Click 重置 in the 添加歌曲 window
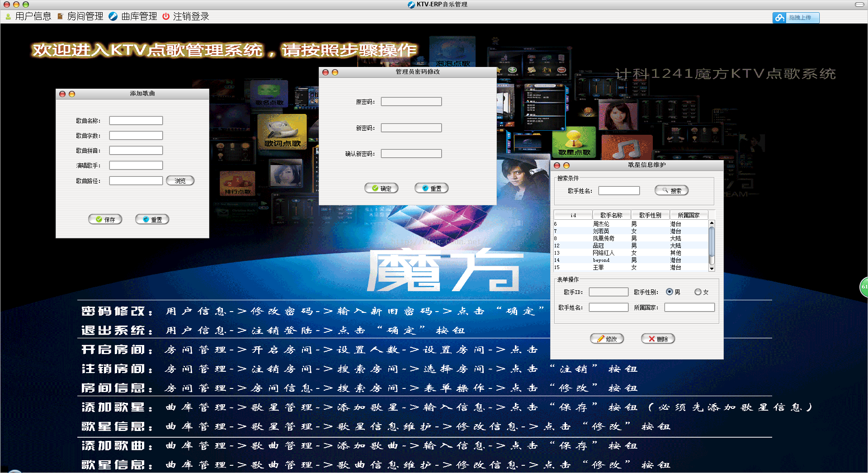Image resolution: width=868 pixels, height=473 pixels. click(x=152, y=219)
